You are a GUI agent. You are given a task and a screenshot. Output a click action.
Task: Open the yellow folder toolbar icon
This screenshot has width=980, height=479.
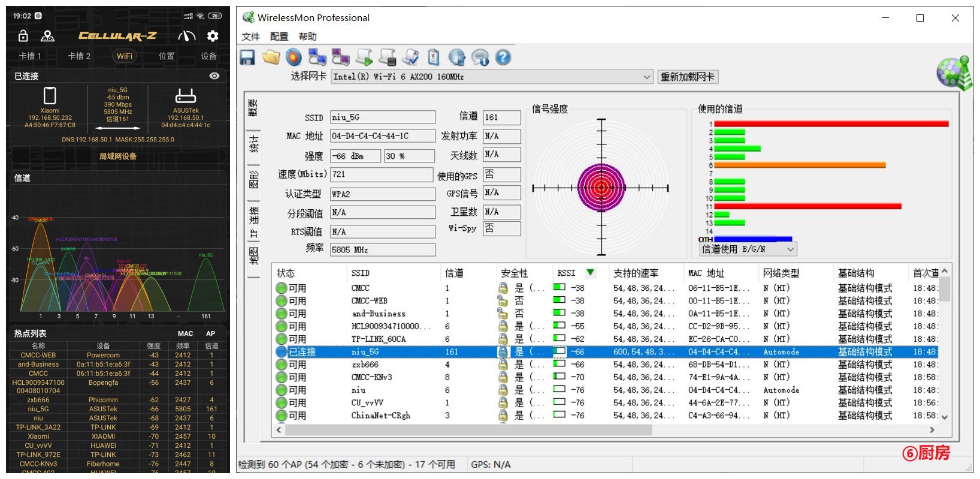tap(270, 58)
